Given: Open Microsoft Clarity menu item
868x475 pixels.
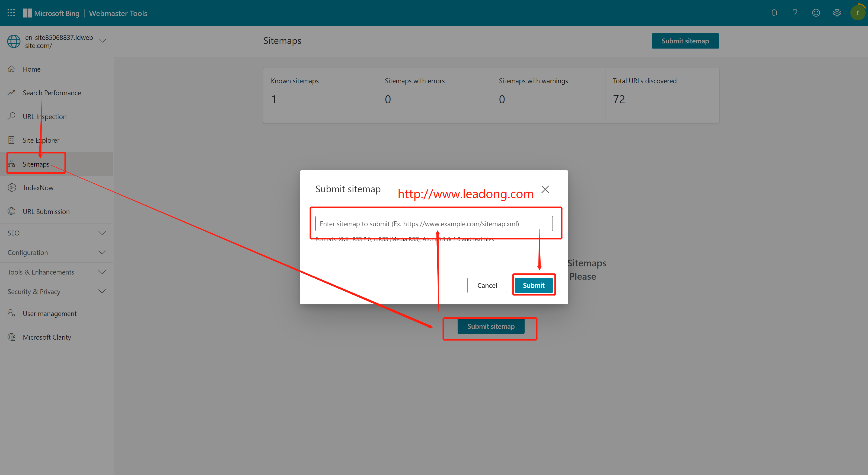Looking at the screenshot, I should pyautogui.click(x=46, y=337).
